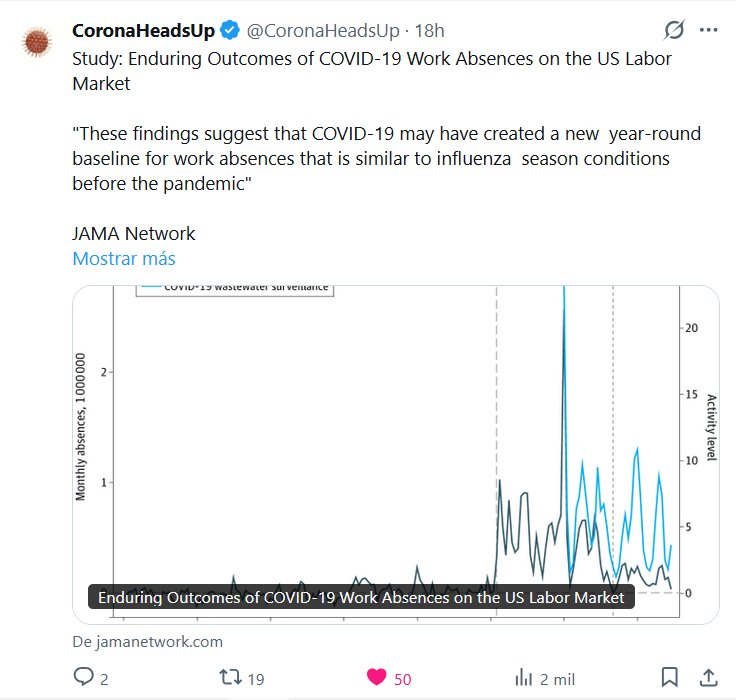Screen dimensions: 736x700
Task: Click the blue verified badge
Action: 230,31
